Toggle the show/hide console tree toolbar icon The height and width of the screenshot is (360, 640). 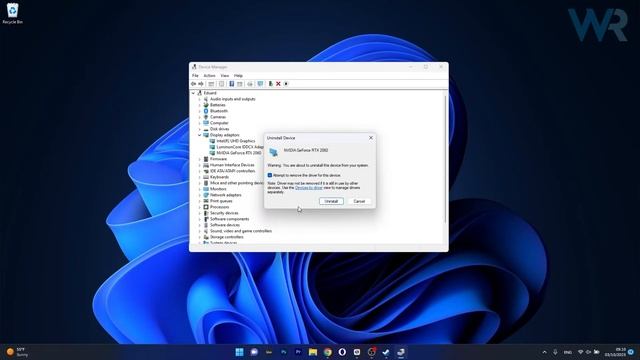click(x=211, y=84)
